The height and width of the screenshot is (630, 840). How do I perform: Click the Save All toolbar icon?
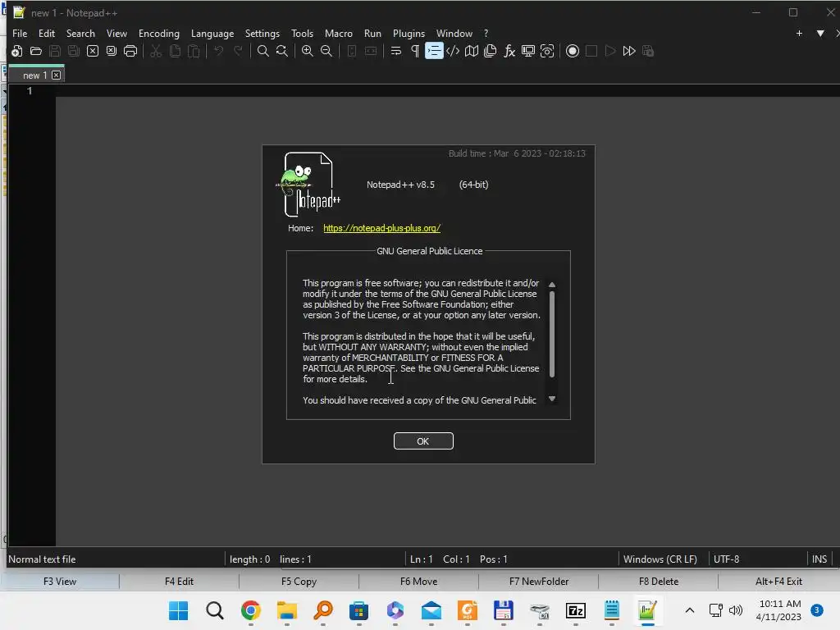point(73,51)
